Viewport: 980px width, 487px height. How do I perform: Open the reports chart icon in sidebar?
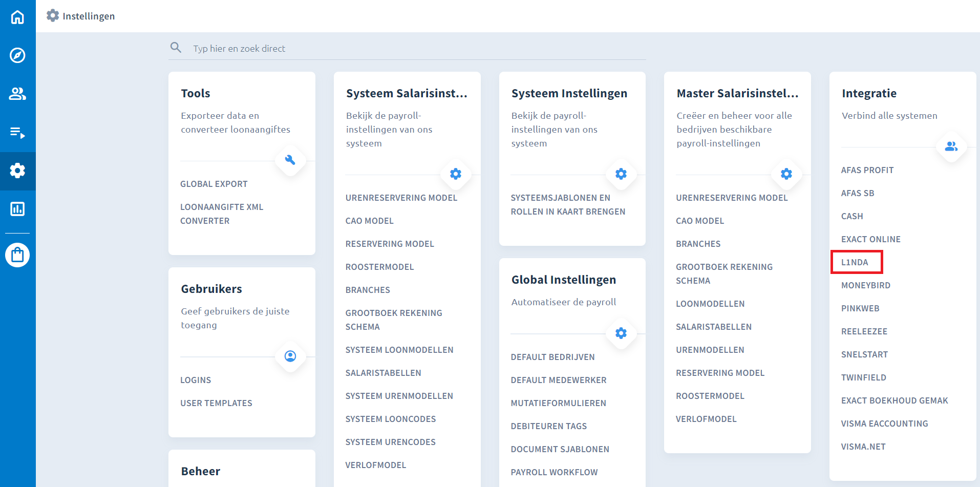click(17, 209)
